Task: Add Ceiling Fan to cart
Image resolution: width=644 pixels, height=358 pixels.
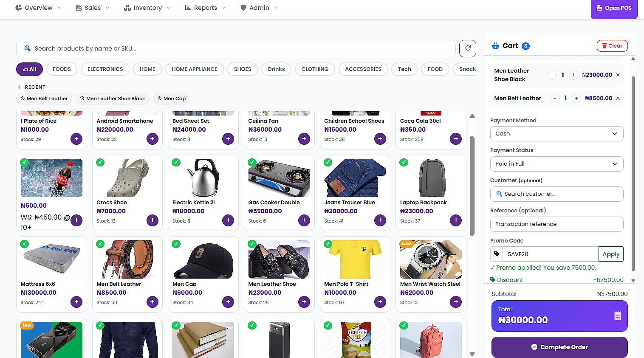Action: pos(304,139)
